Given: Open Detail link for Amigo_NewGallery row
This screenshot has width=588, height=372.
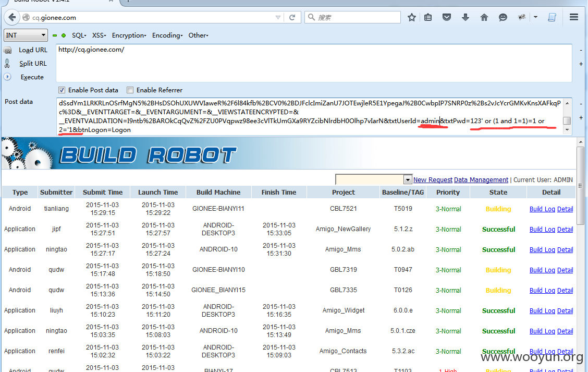Looking at the screenshot, I should point(565,230).
